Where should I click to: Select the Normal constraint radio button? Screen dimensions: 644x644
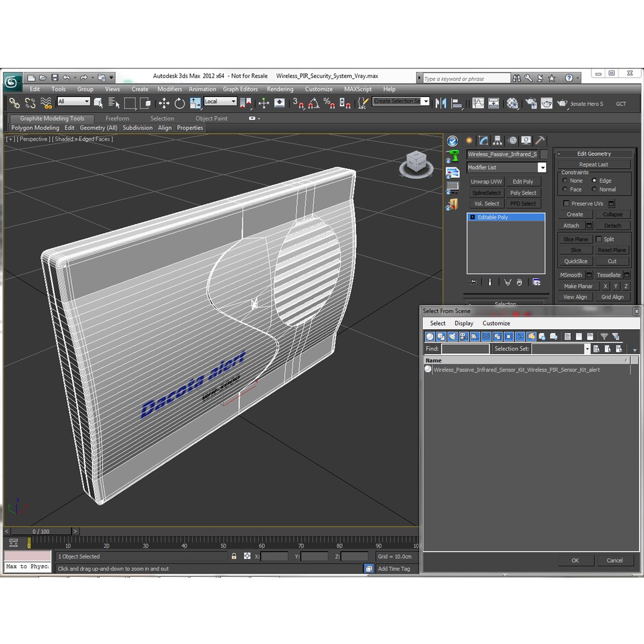tap(594, 190)
